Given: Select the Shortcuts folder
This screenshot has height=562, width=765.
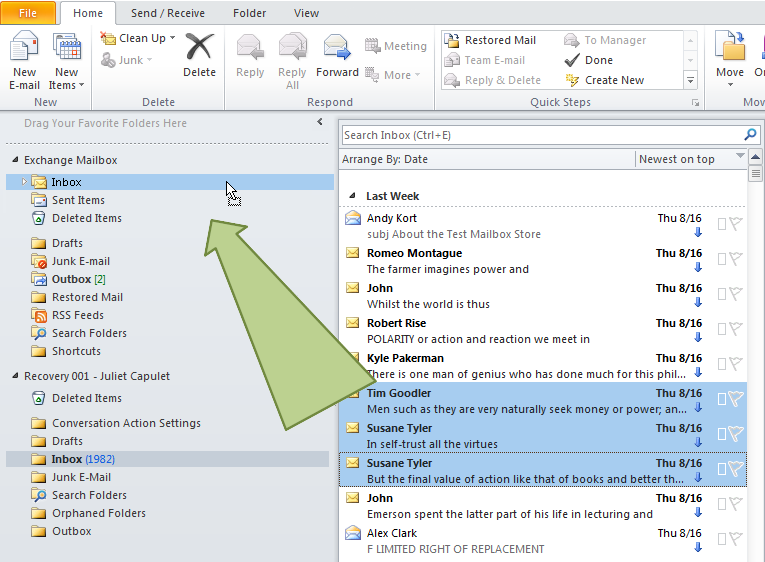Looking at the screenshot, I should 76,351.
